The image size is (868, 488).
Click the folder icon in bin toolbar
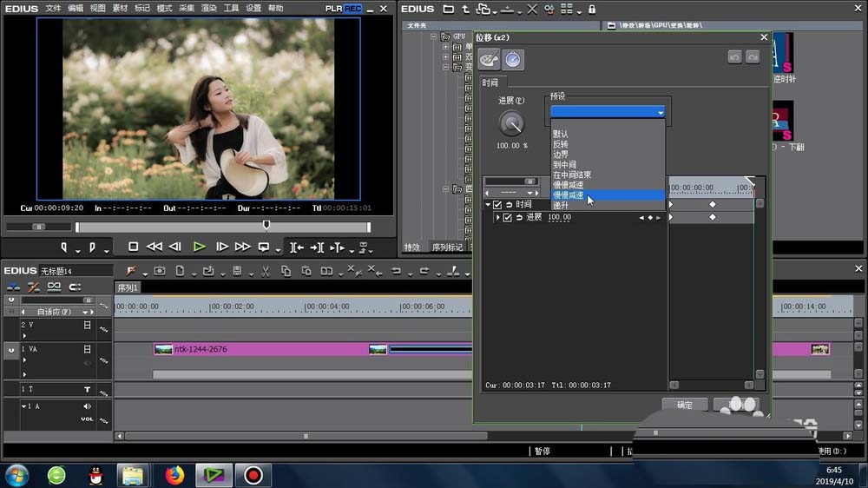coord(449,9)
